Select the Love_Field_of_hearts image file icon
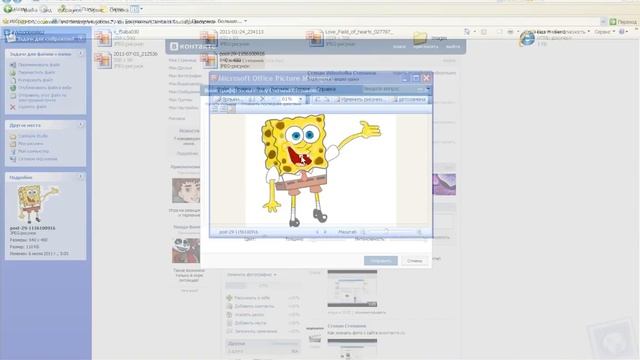The image size is (640, 360). 315,38
